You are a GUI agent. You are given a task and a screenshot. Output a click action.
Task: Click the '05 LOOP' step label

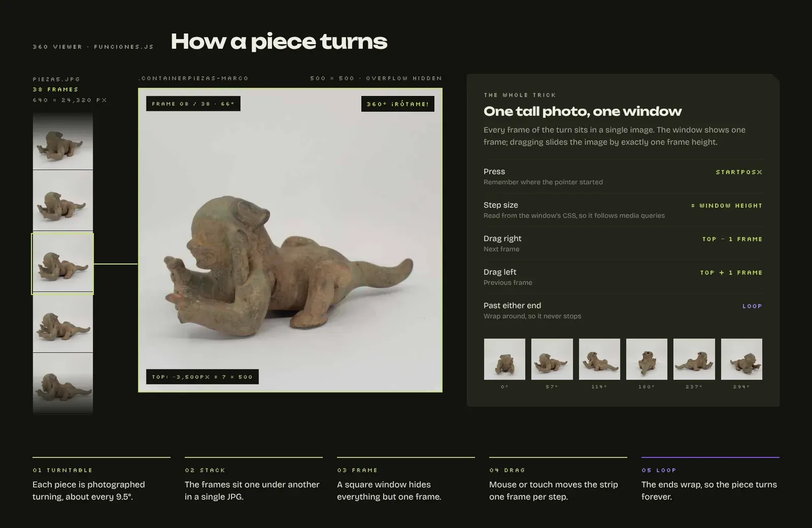click(659, 470)
